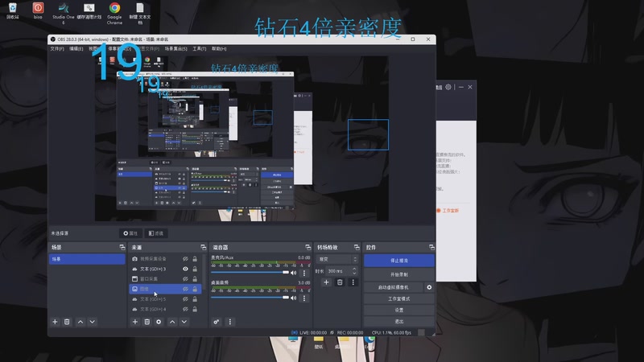
Task: Open Recycle Bin desktop icon
Action: point(13,11)
